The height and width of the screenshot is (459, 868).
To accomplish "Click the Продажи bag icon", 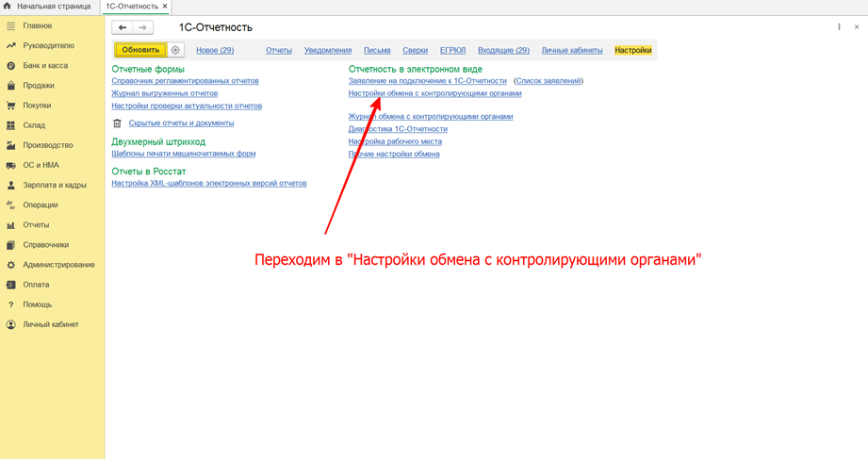I will click(10, 86).
